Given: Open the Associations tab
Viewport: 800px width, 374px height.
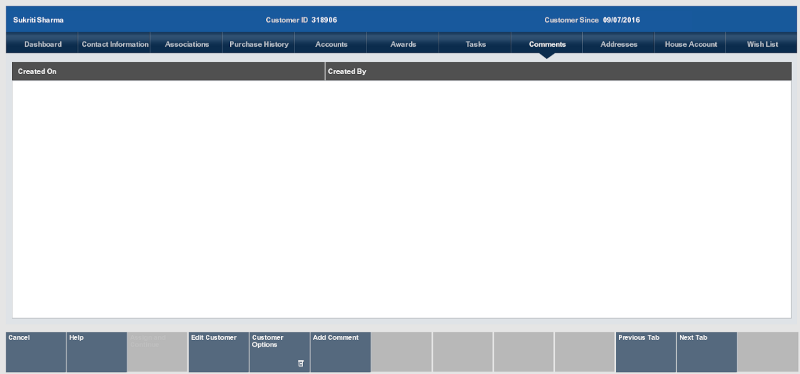Looking at the screenshot, I should click(x=187, y=44).
